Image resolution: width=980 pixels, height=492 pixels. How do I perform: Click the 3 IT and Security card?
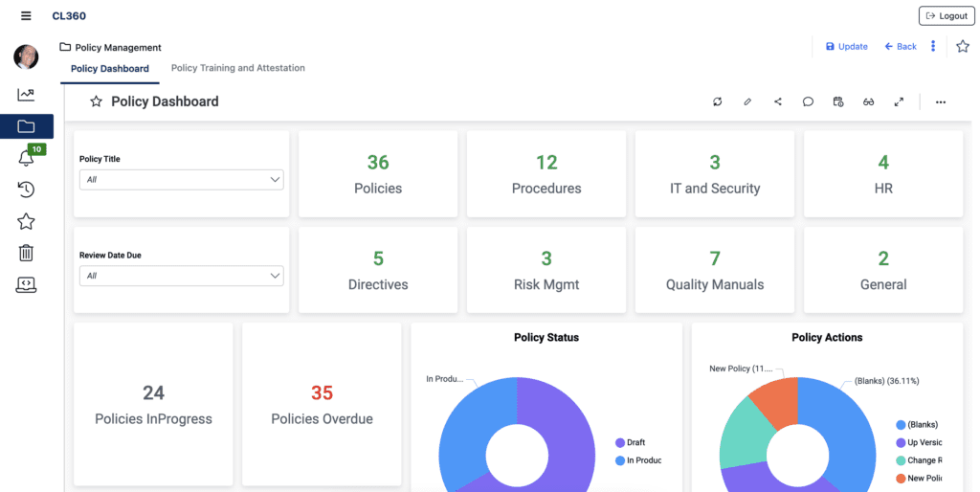point(715,174)
